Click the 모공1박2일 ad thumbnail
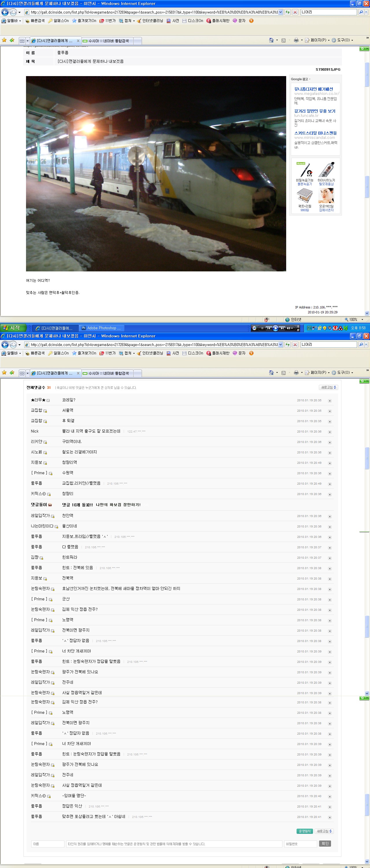370x868 pixels. click(326, 196)
